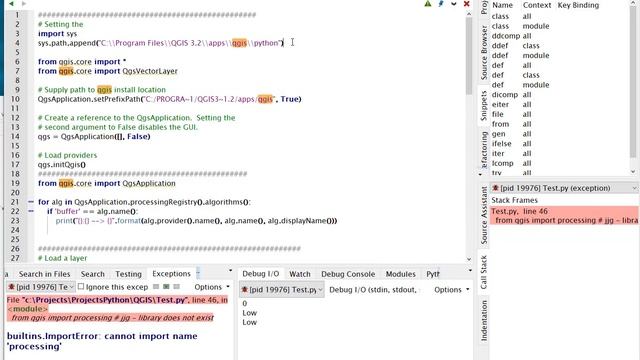Go forward in editor history
The image size is (640, 360).
(x=24, y=4)
